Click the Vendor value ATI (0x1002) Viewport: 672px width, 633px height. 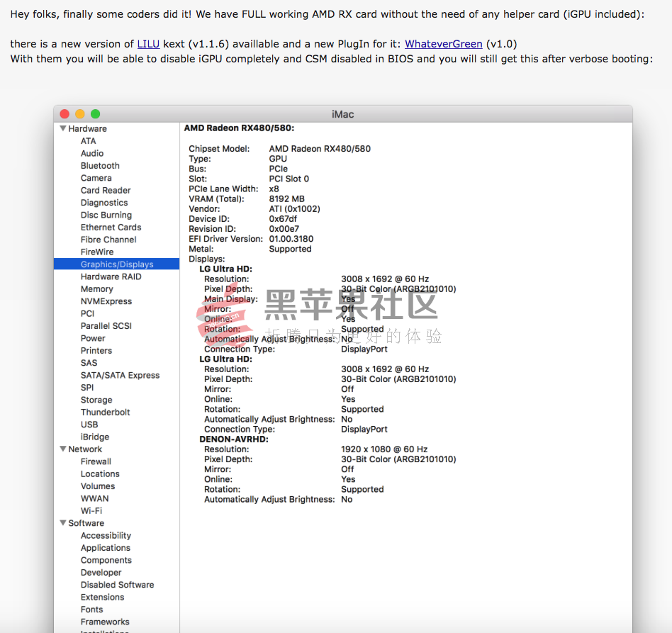(294, 209)
